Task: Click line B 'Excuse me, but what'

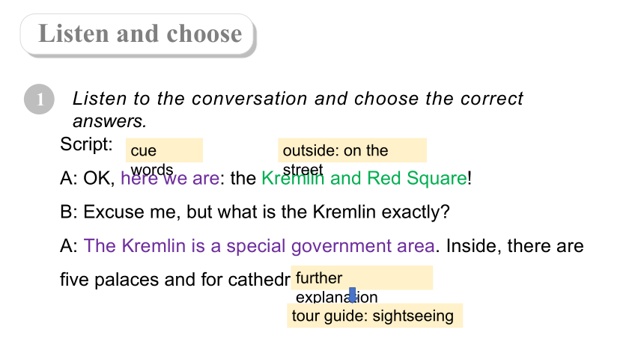Action: 159,212
